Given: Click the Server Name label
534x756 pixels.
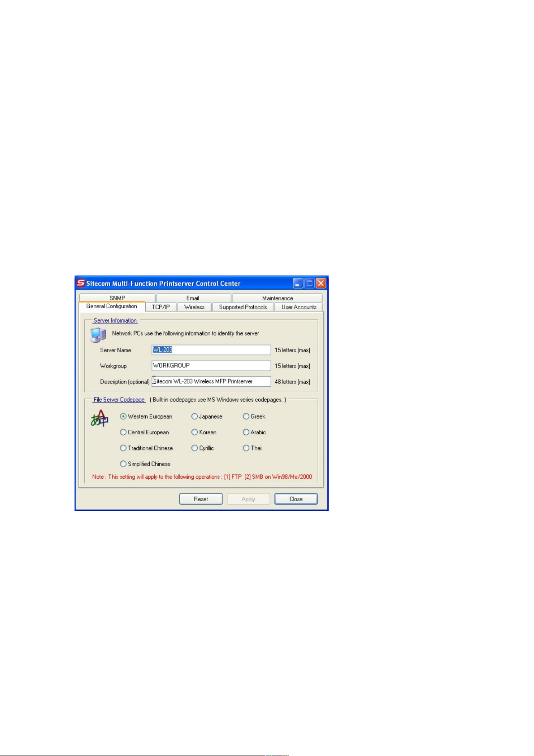Looking at the screenshot, I should click(x=116, y=350).
